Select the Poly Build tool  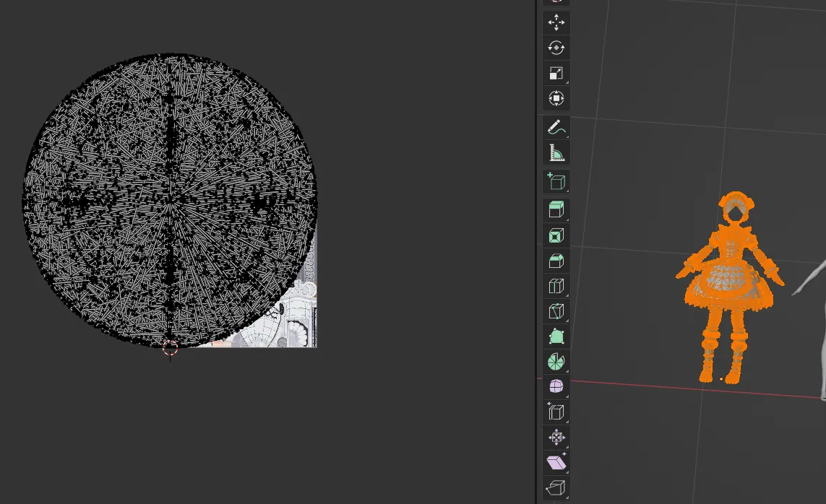556,336
